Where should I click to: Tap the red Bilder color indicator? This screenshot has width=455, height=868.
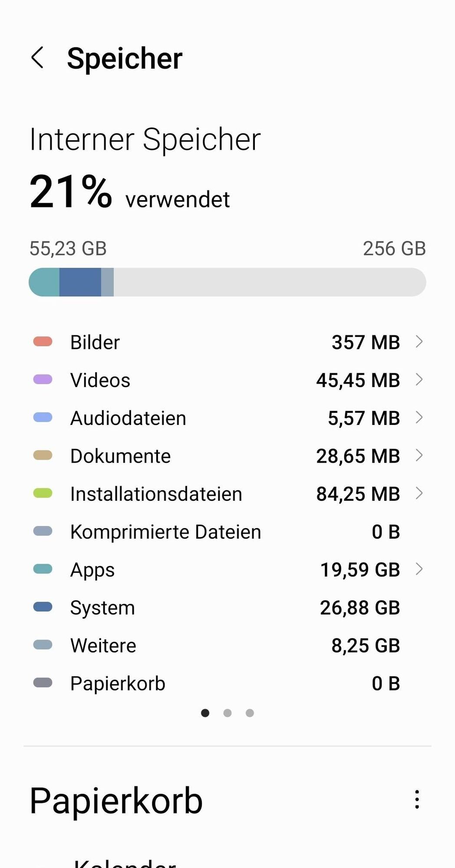43,342
